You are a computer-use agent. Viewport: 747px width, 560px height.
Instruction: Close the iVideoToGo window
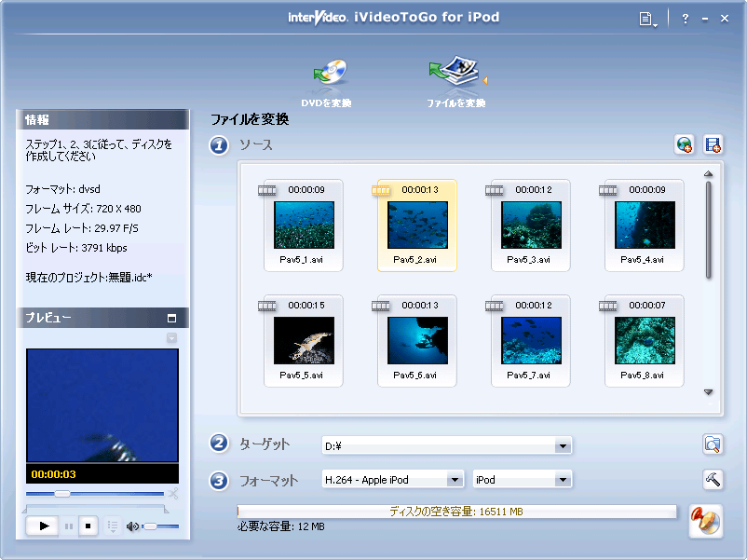(725, 19)
